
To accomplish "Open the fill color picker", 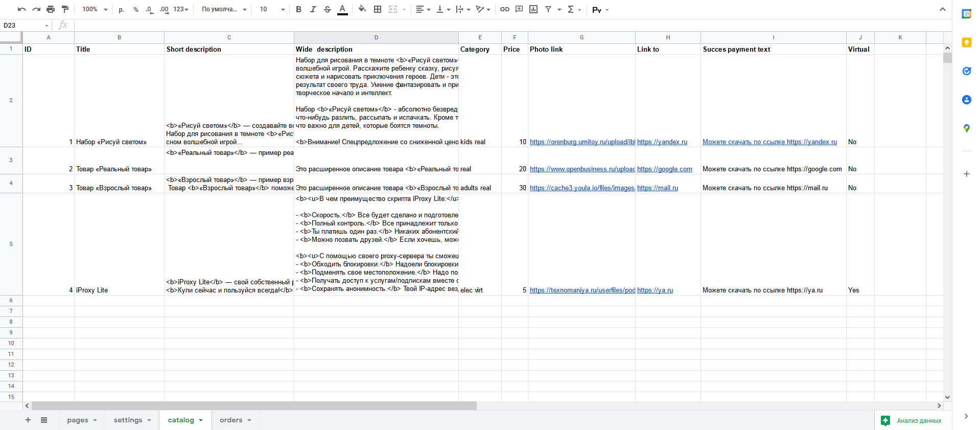I will pos(362,9).
